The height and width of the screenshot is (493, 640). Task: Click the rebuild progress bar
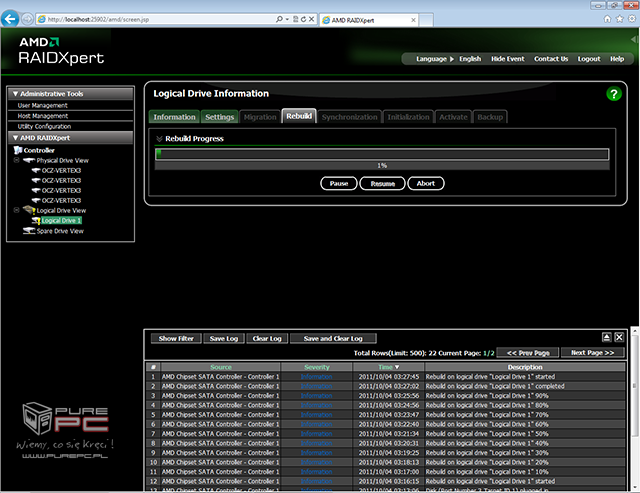pyautogui.click(x=382, y=154)
